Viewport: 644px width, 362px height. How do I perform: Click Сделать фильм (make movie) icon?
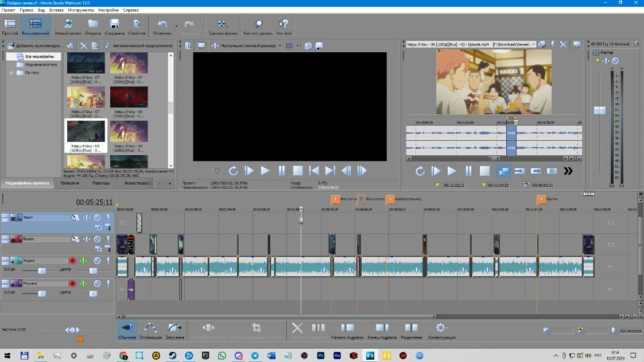point(223,27)
